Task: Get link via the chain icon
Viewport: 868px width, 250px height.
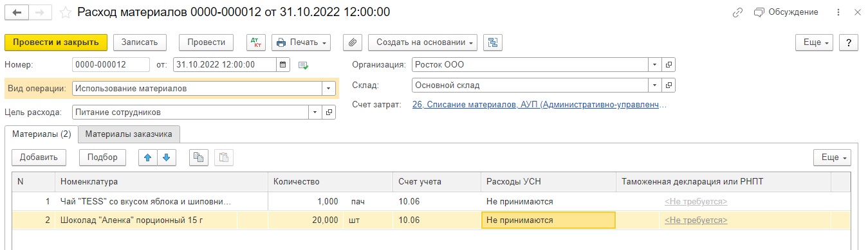Action: 737,12
